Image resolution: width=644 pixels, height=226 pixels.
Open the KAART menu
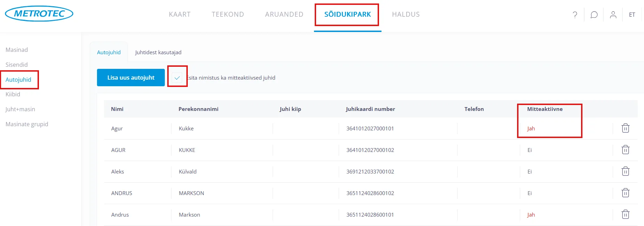[180, 14]
